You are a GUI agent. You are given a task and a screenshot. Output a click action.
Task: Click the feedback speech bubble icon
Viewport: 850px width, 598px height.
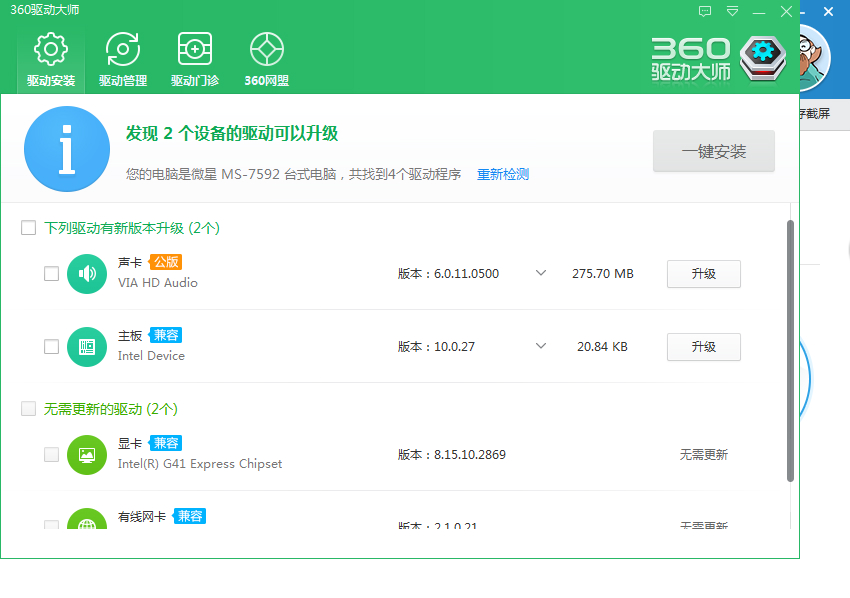[705, 11]
